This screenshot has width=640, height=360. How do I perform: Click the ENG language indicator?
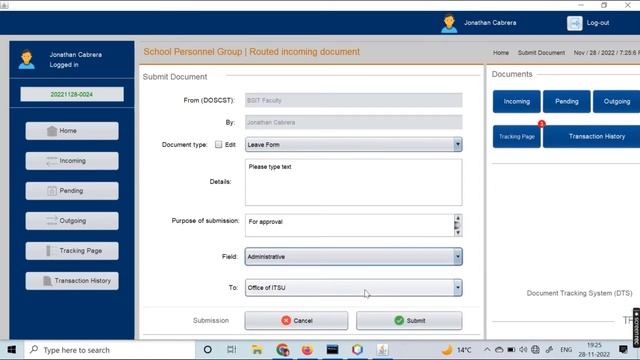566,350
